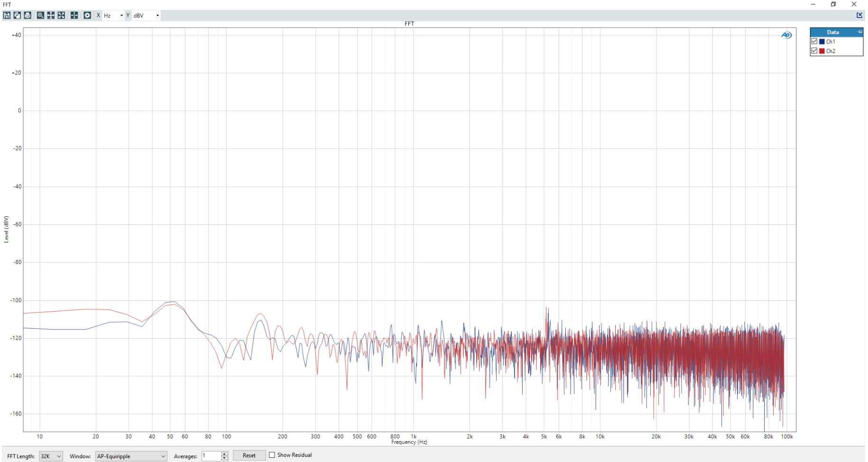This screenshot has height=462, width=868.
Task: Click the print graph icon
Action: (x=28, y=15)
